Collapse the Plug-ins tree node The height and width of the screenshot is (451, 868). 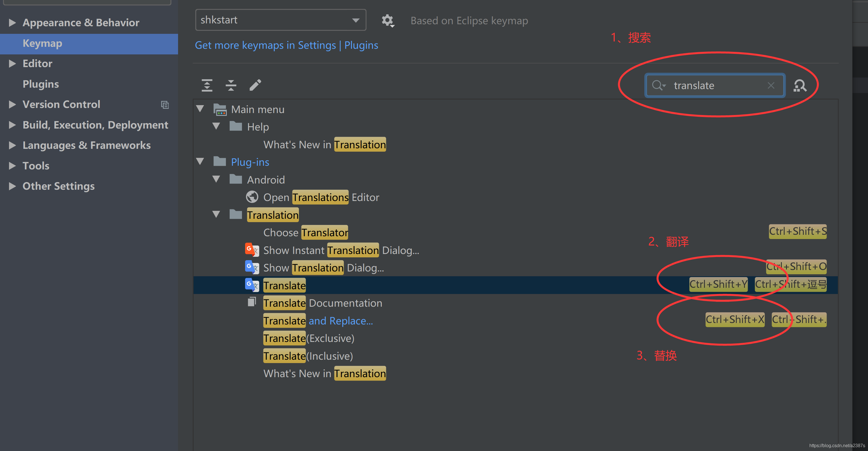(x=200, y=162)
